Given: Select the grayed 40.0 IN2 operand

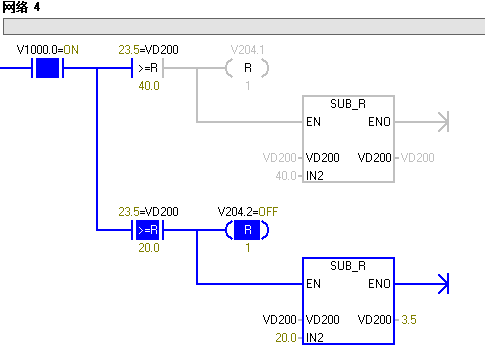Looking at the screenshot, I should pos(286,176).
